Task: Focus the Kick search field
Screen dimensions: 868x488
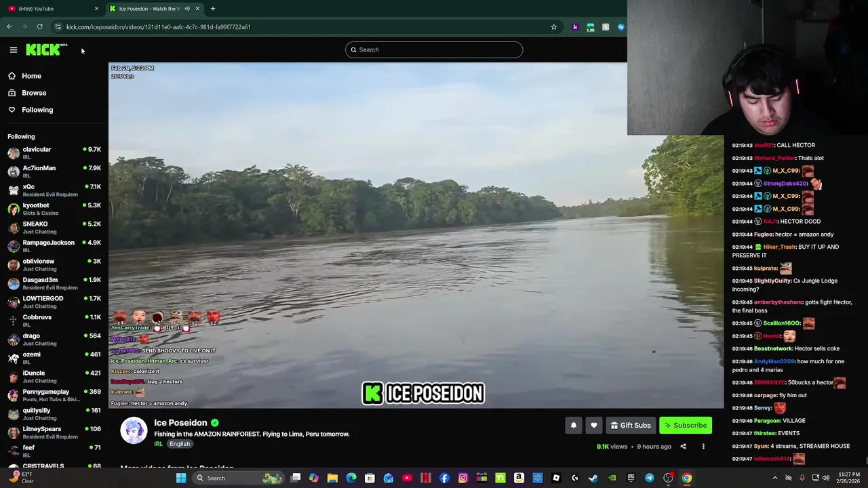Action: click(434, 49)
